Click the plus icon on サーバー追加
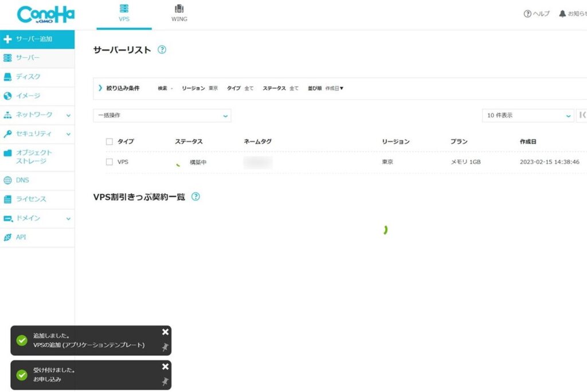587x392 pixels. [x=7, y=39]
